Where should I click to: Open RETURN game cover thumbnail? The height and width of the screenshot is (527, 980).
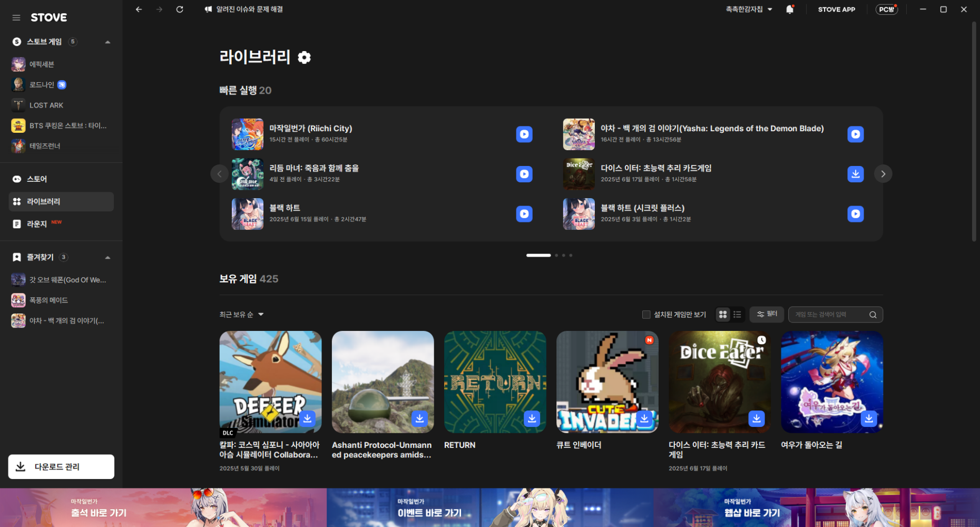[x=495, y=382]
